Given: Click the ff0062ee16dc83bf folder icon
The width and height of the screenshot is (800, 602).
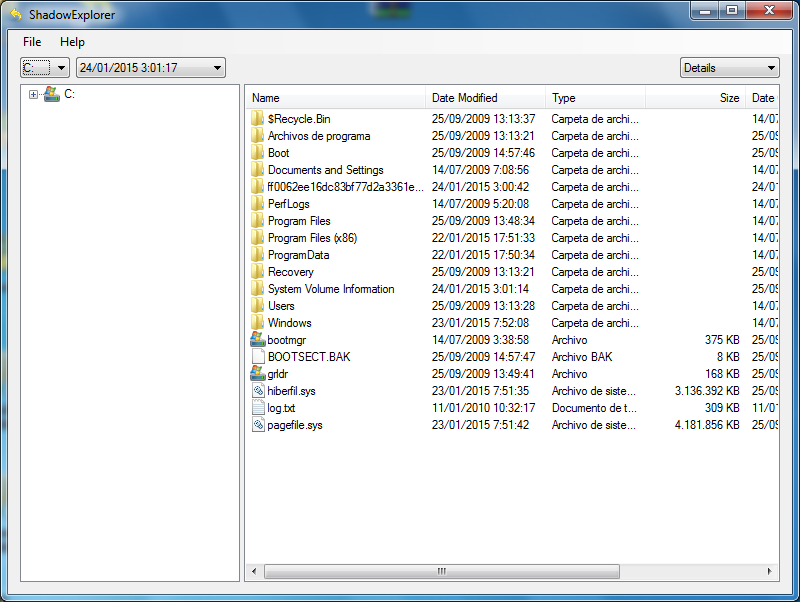Looking at the screenshot, I should tap(257, 187).
